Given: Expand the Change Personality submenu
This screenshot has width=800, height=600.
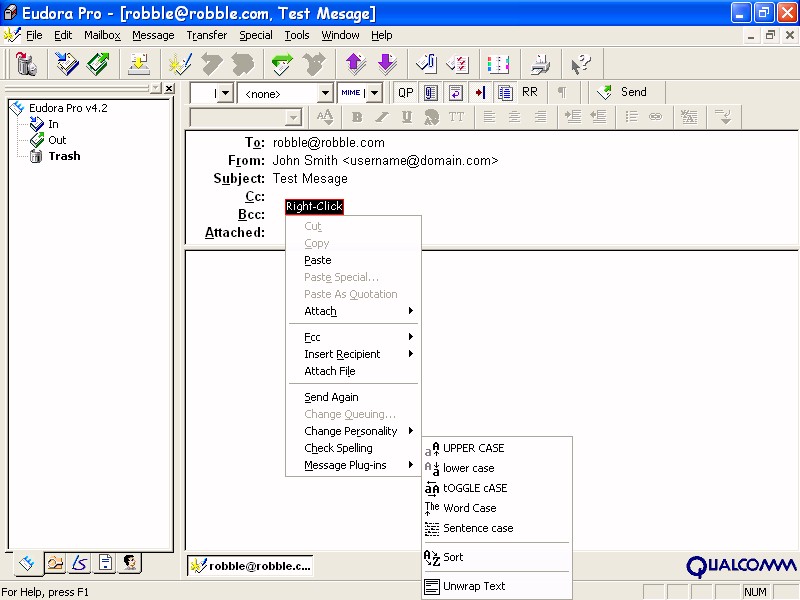Looking at the screenshot, I should tap(354, 431).
